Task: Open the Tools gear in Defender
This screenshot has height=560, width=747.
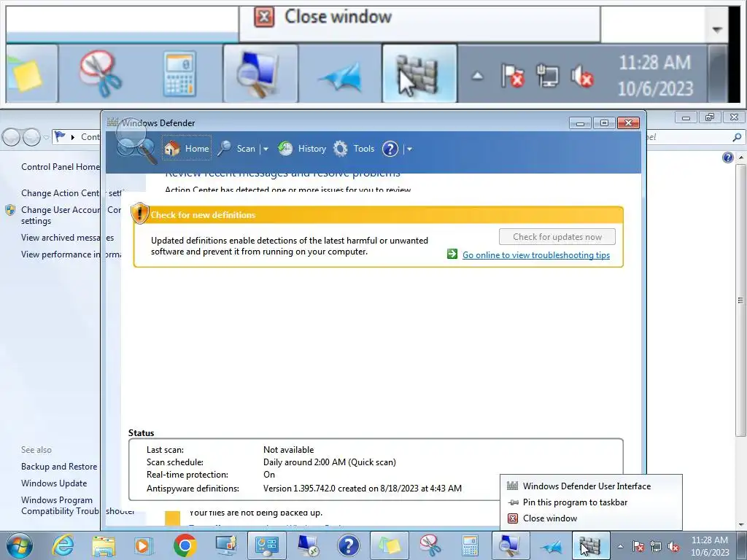Action: pyautogui.click(x=354, y=149)
